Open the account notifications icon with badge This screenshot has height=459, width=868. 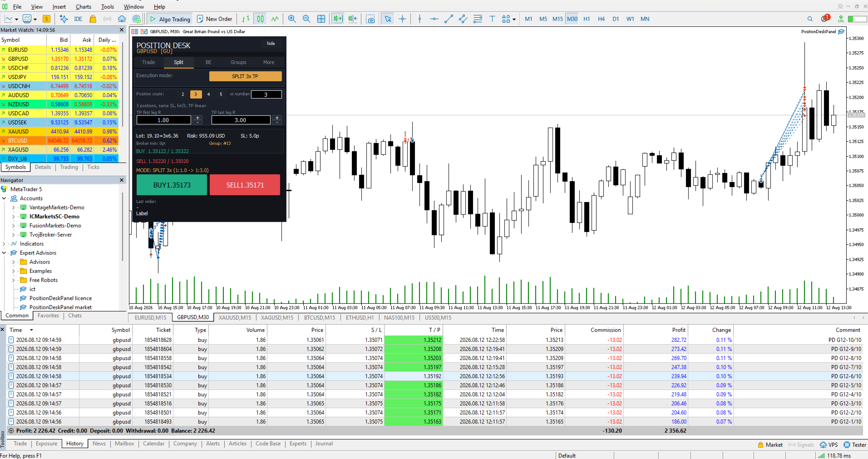point(825,19)
